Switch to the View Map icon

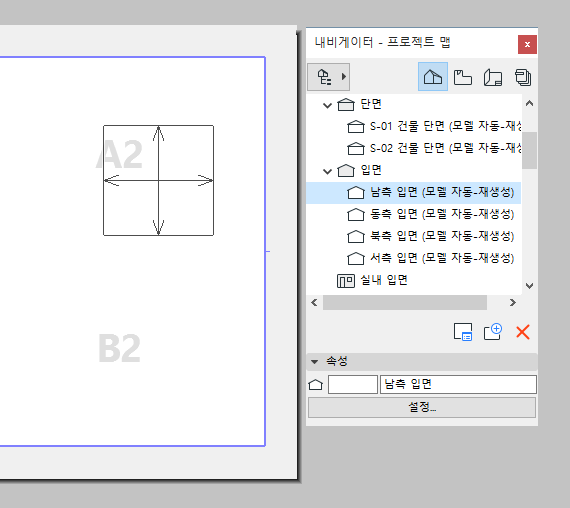coord(462,77)
